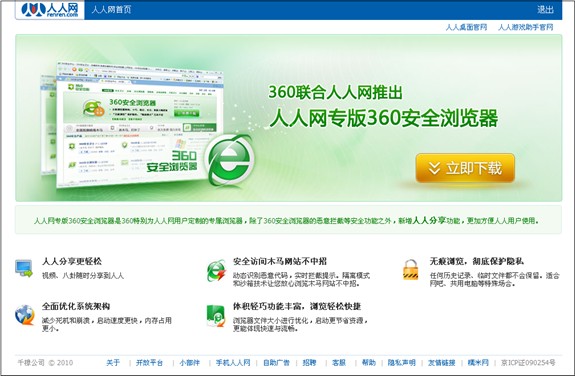
Task: Click the 招聘 footer link
Action: (309, 363)
